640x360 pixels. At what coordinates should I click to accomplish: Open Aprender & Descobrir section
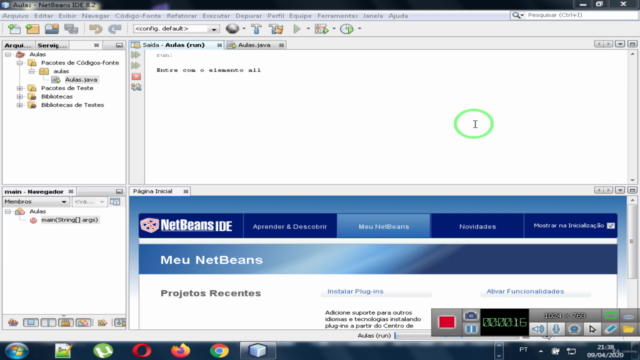[290, 226]
